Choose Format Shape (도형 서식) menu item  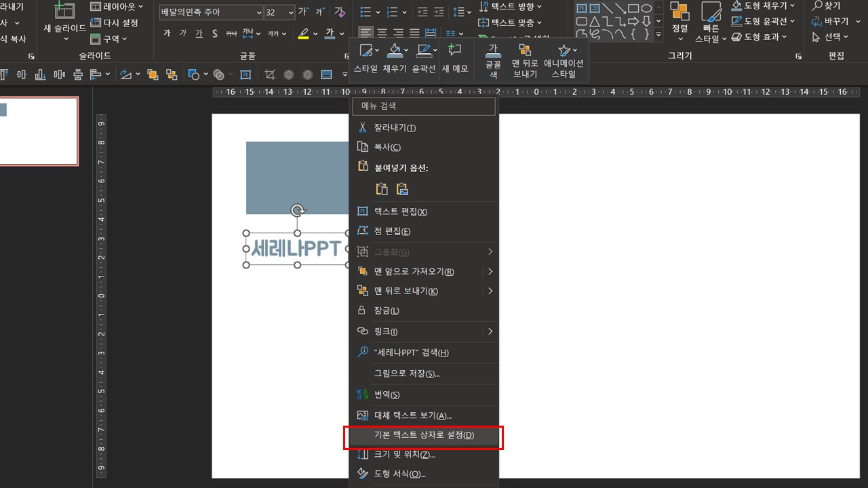click(424, 474)
